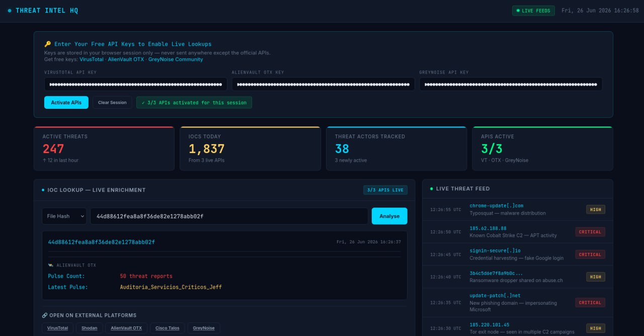Open the File Hash type dropdown
Image resolution: width=644 pixels, height=336 pixels.
coord(64,216)
